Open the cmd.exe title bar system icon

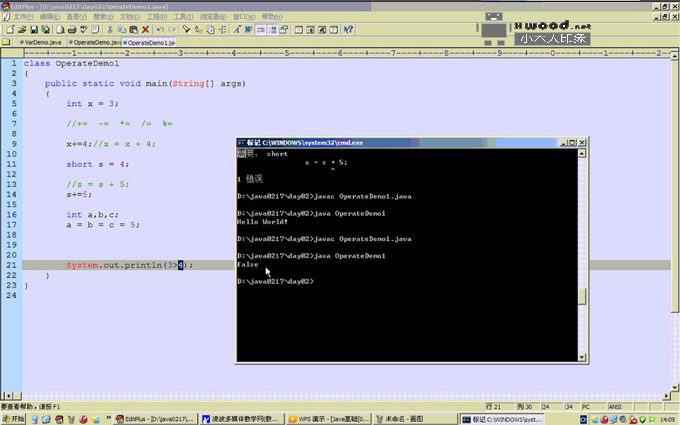(x=241, y=143)
